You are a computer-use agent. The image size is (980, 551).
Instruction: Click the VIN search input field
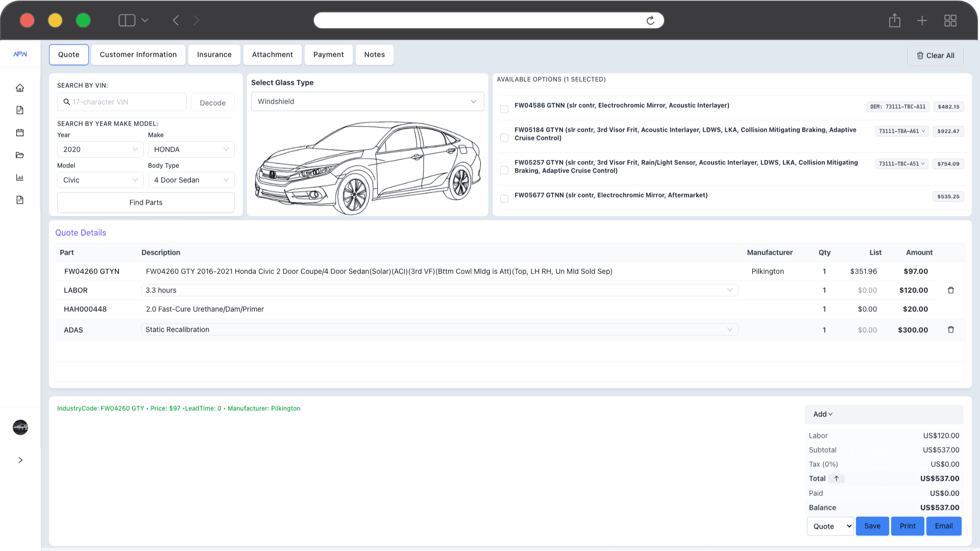click(122, 102)
